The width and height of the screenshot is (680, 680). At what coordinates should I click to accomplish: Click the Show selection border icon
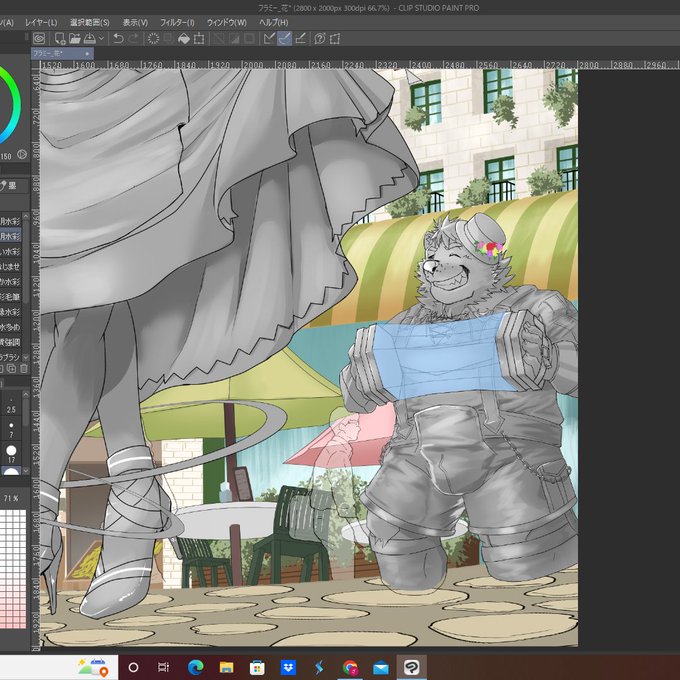click(x=249, y=39)
